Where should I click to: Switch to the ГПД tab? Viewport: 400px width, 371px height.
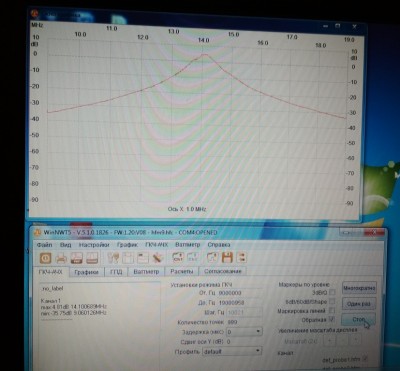point(116,272)
